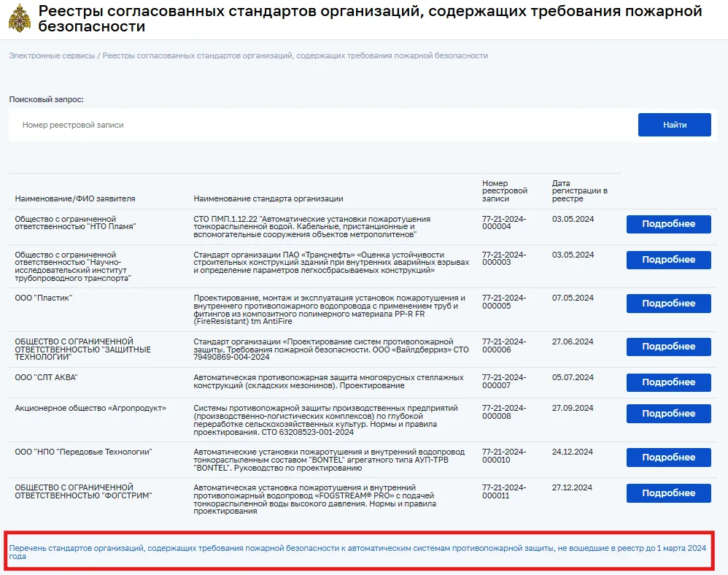728x575 pixels.
Task: Open Подробнее for НТО Пламя entry
Action: pyautogui.click(x=669, y=224)
